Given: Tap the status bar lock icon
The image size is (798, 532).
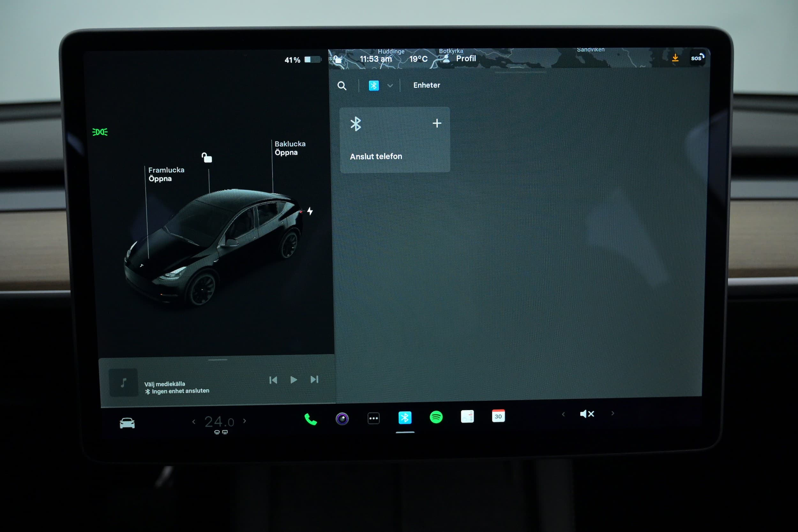Looking at the screenshot, I should point(337,60).
